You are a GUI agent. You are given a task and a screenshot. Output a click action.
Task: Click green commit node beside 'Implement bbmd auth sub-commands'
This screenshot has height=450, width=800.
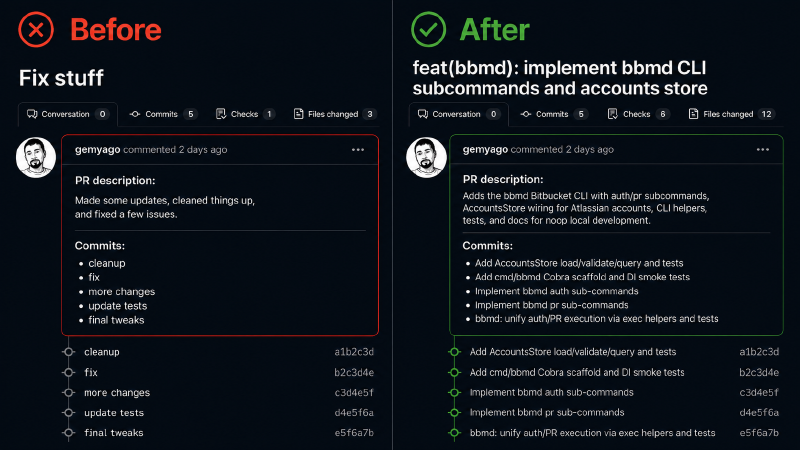[x=454, y=392]
